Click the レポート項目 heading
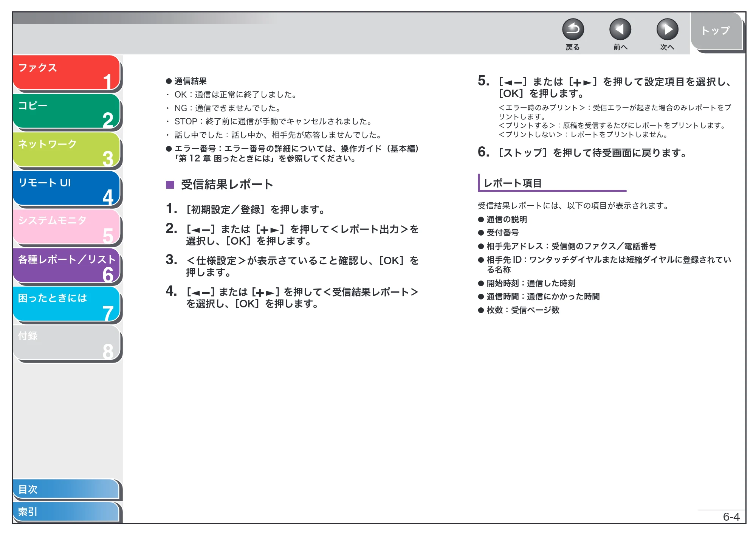756x535 pixels. (x=513, y=183)
